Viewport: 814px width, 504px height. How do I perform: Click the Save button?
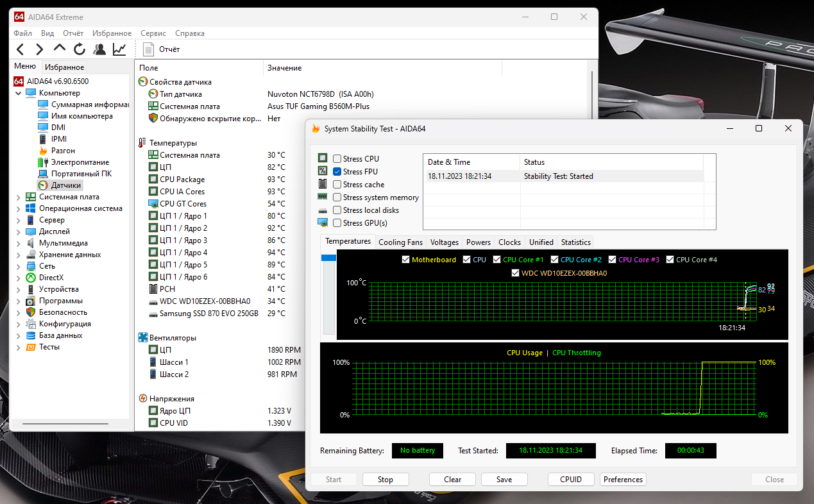tap(504, 480)
